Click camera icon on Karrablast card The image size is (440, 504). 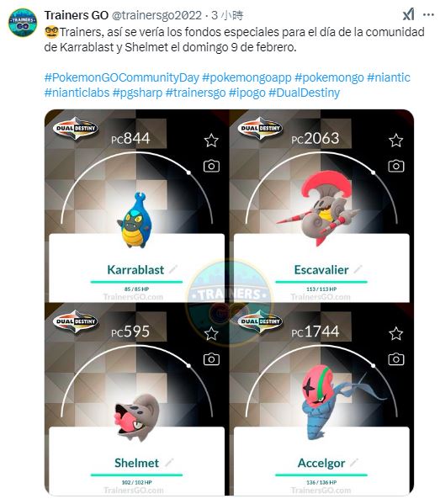pyautogui.click(x=211, y=166)
